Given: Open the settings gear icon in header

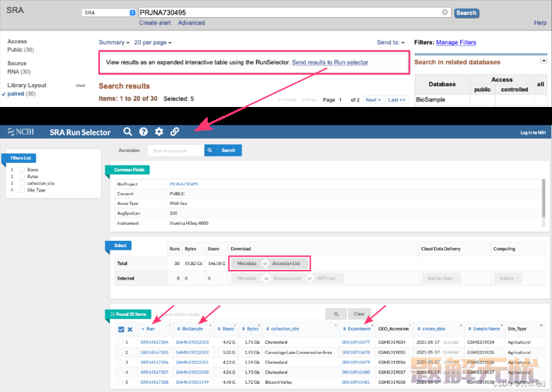Looking at the screenshot, I should (159, 132).
